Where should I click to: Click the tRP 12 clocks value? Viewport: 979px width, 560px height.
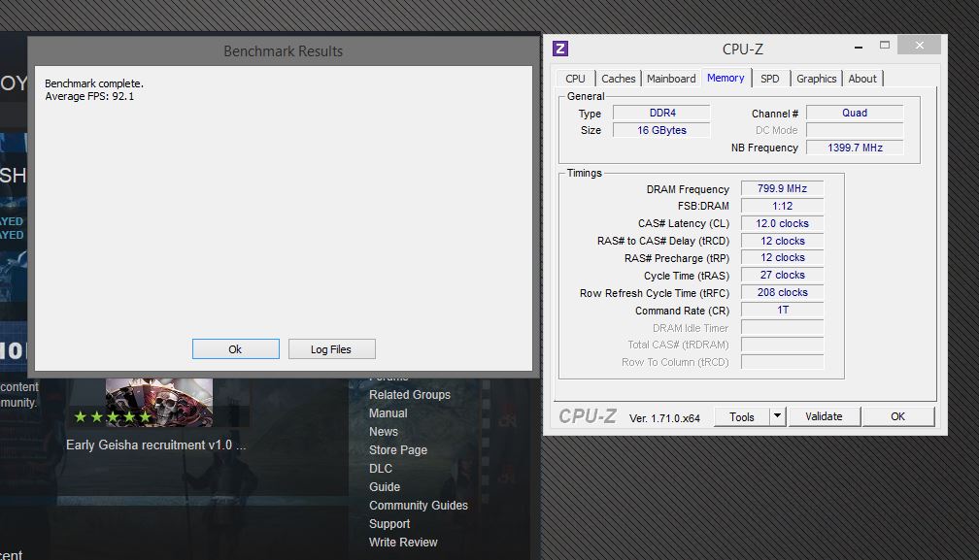click(x=783, y=257)
